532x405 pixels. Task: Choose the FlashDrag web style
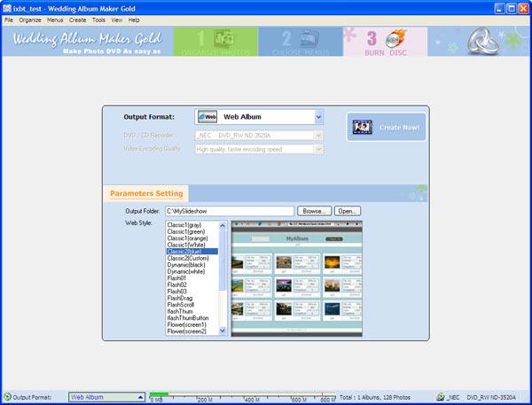[180, 298]
